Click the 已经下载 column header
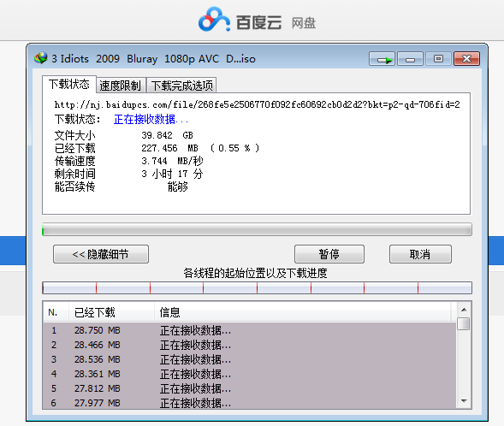The height and width of the screenshot is (426, 504). click(x=111, y=312)
